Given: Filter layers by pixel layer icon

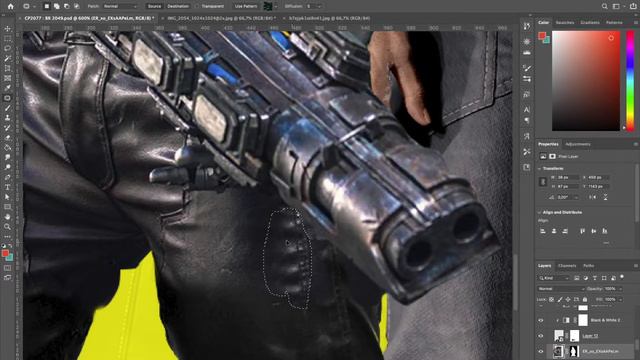Looking at the screenshot, I should pyautogui.click(x=577, y=278).
